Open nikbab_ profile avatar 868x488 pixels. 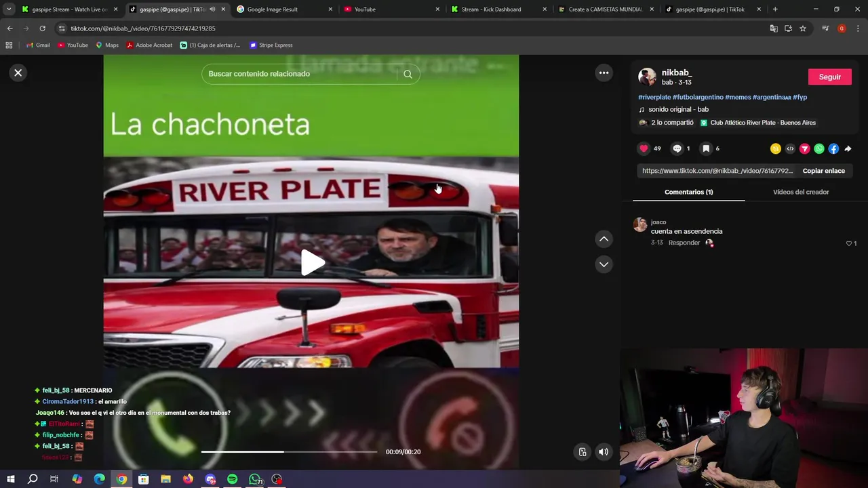(647, 77)
